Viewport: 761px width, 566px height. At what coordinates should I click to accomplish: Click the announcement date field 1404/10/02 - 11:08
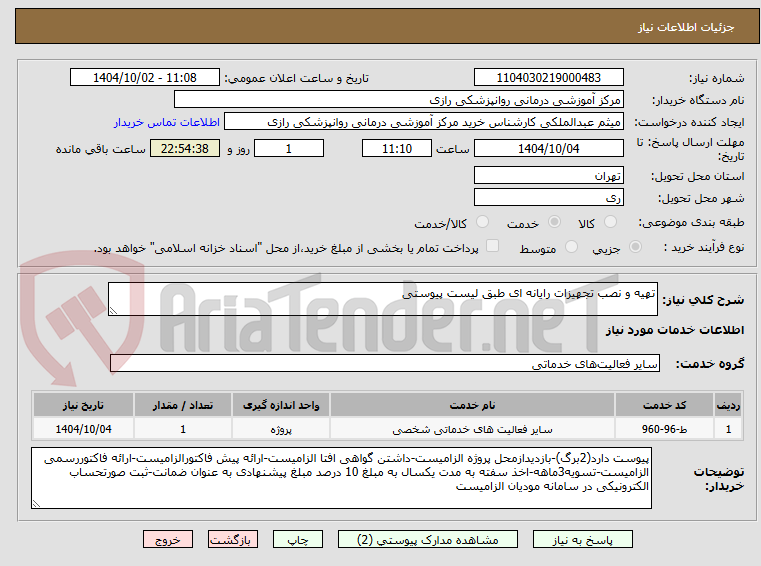tap(145, 78)
